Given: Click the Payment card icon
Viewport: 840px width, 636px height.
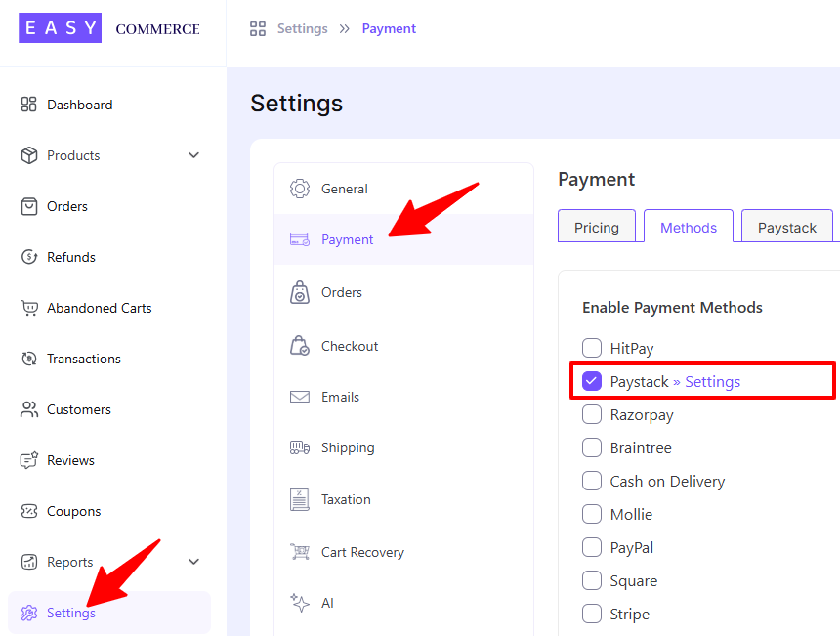Looking at the screenshot, I should (x=300, y=239).
